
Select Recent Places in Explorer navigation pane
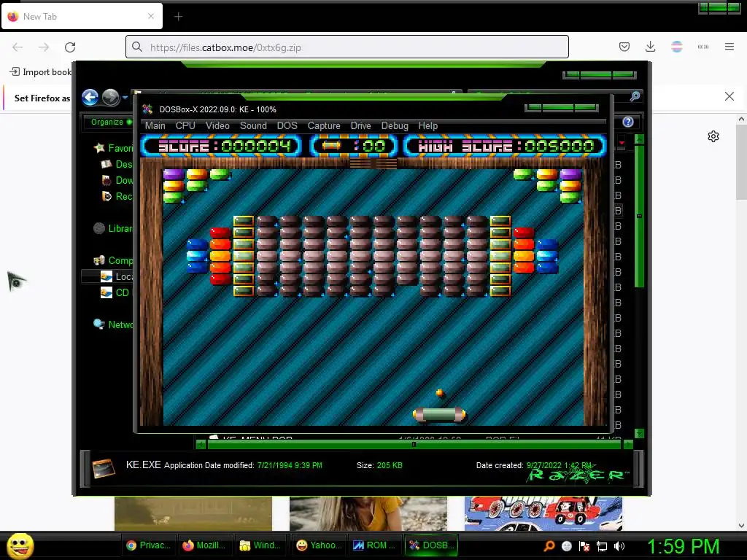[117, 196]
